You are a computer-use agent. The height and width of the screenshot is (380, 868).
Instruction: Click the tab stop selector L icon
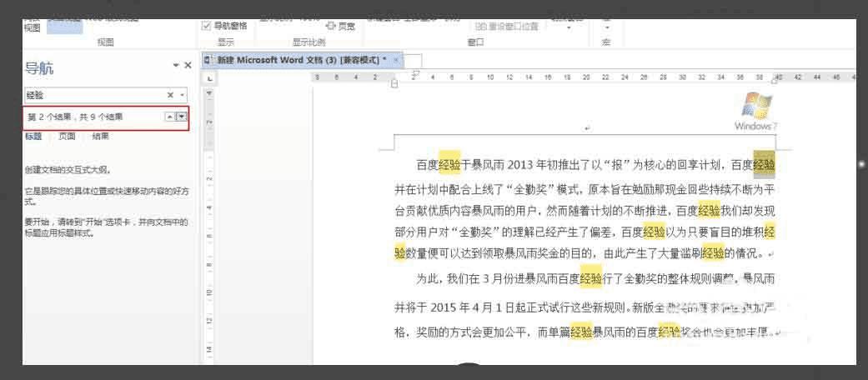click(209, 79)
